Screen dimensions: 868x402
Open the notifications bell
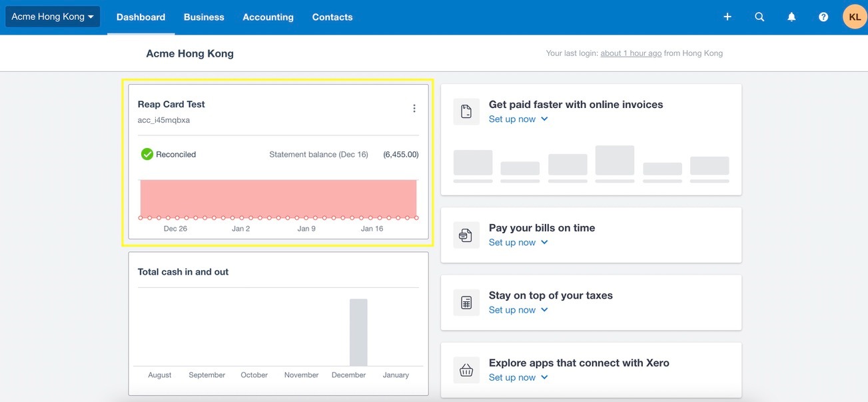point(791,17)
